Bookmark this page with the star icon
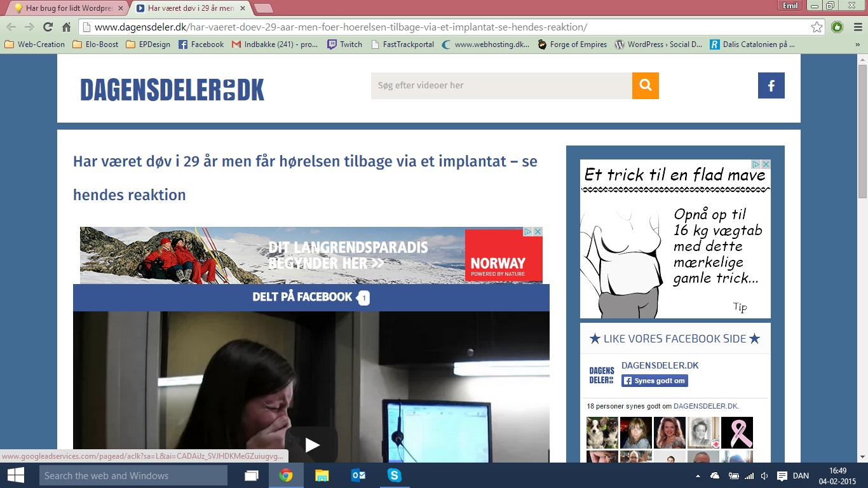 coord(817,27)
